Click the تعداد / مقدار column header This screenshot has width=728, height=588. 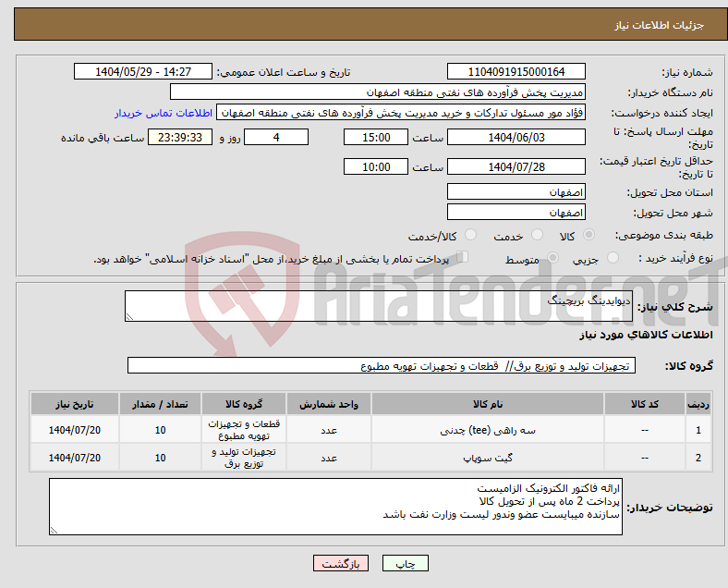(160, 404)
